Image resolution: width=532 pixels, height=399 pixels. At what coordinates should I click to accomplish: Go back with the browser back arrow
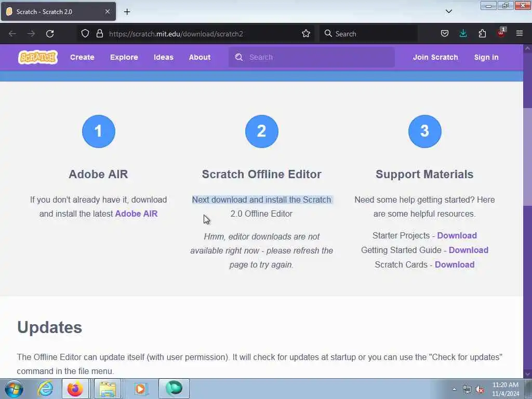(12, 34)
